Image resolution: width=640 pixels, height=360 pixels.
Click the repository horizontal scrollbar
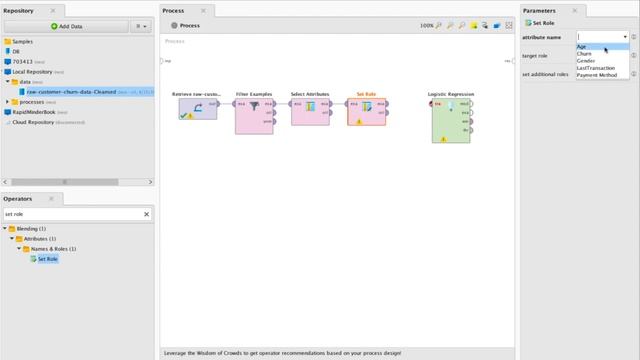[64, 182]
